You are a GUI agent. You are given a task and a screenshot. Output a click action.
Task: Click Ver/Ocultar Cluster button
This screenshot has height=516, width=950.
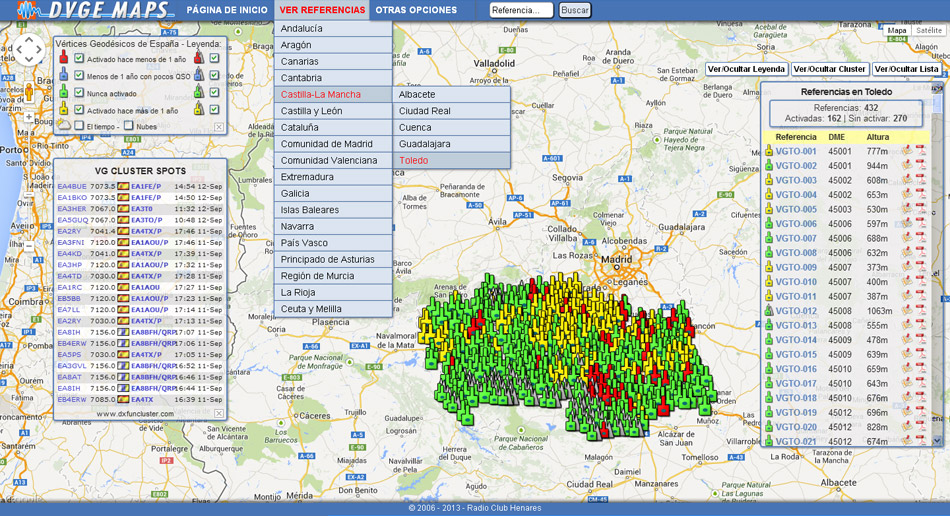pyautogui.click(x=829, y=69)
